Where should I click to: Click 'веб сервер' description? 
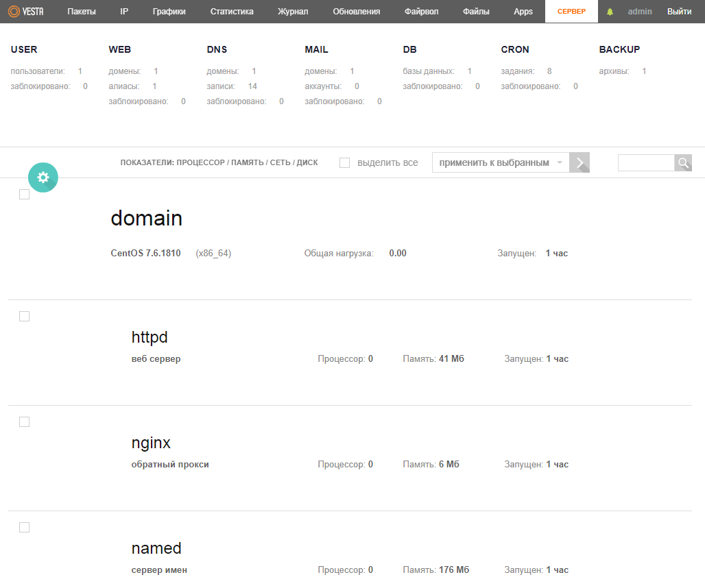(156, 359)
